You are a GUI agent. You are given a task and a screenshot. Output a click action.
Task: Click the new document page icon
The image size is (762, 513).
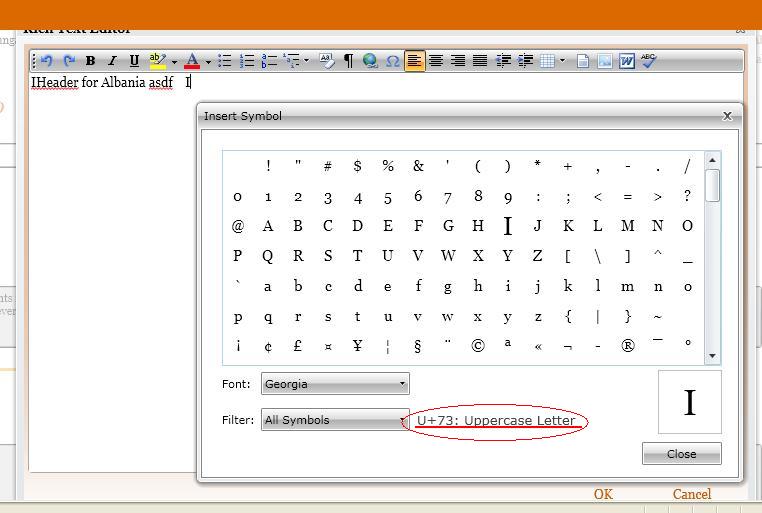[x=583, y=61]
